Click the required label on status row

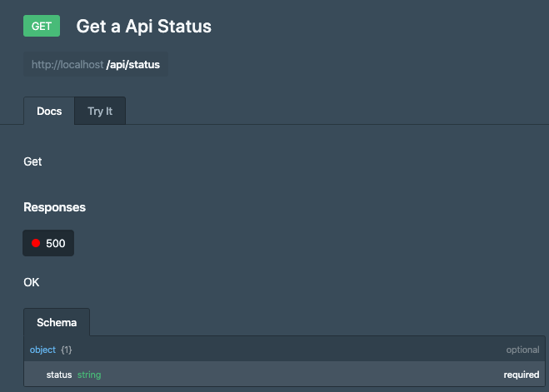pyautogui.click(x=522, y=375)
